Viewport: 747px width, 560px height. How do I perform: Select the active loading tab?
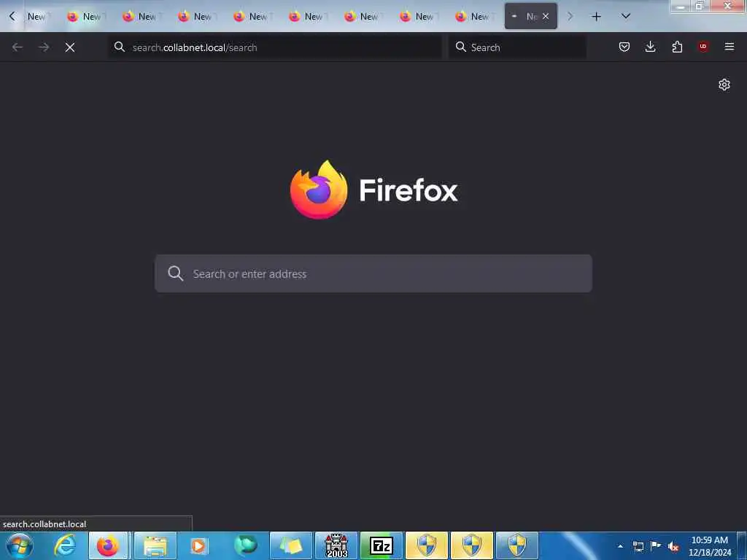(x=531, y=17)
